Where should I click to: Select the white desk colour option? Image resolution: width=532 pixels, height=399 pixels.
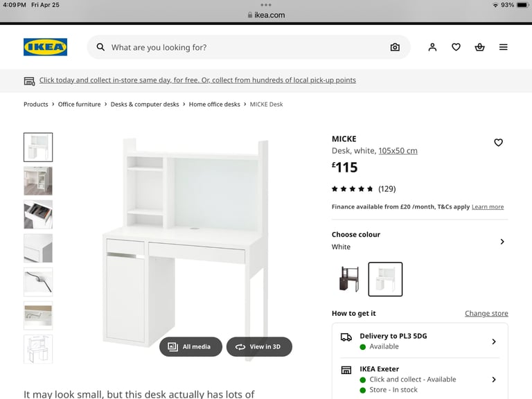pyautogui.click(x=385, y=279)
